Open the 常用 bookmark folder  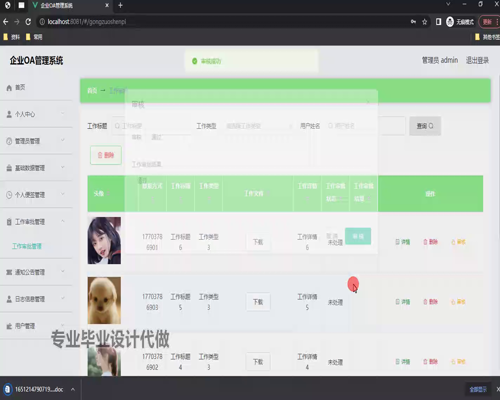(x=34, y=37)
